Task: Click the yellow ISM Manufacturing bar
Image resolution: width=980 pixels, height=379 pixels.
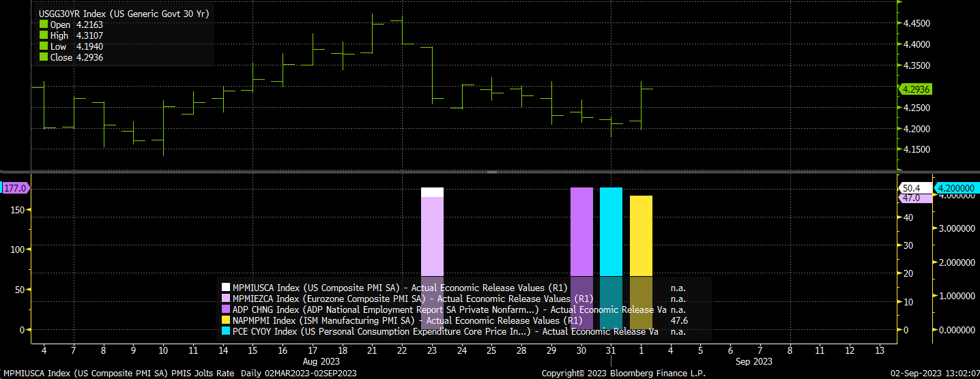Action: pyautogui.click(x=641, y=235)
